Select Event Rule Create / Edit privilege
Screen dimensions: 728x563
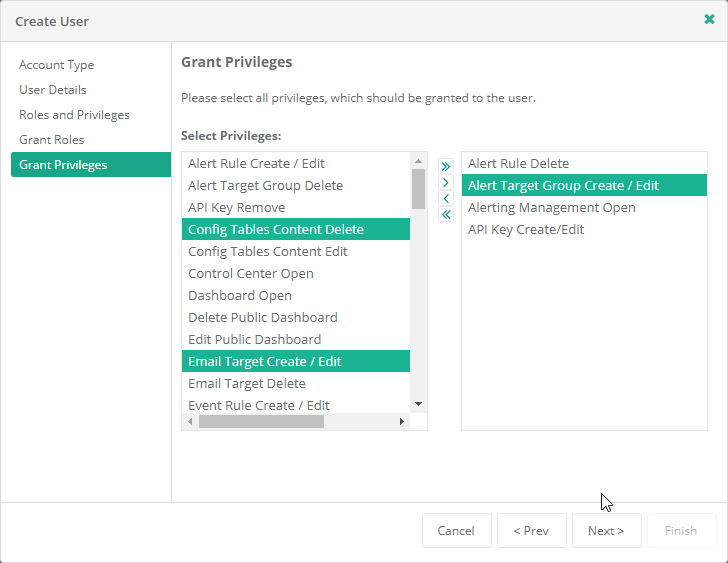(x=296, y=405)
